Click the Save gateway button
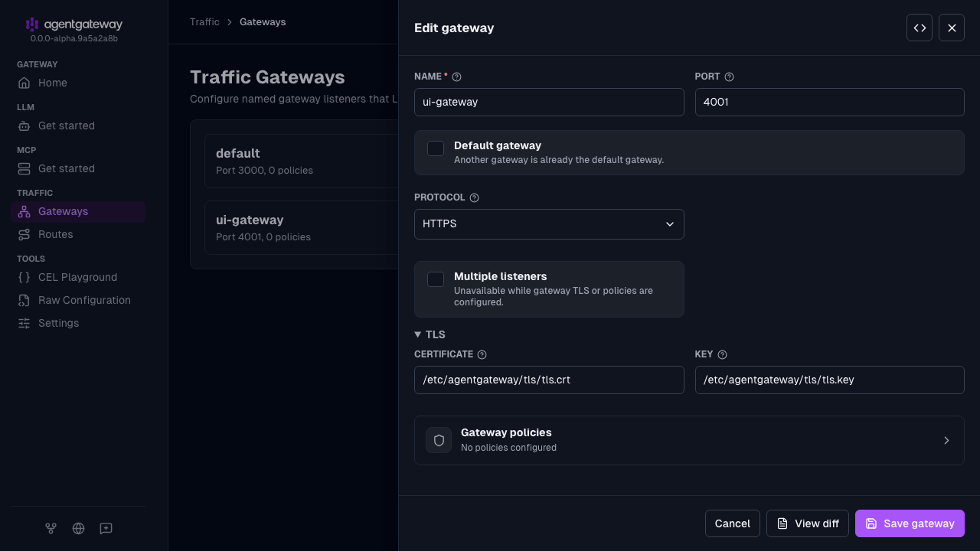 click(x=910, y=523)
